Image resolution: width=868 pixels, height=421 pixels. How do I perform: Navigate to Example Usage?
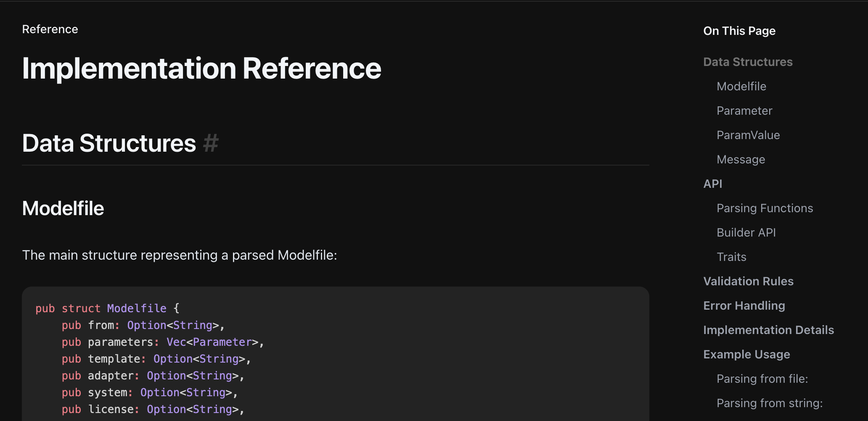tap(746, 354)
